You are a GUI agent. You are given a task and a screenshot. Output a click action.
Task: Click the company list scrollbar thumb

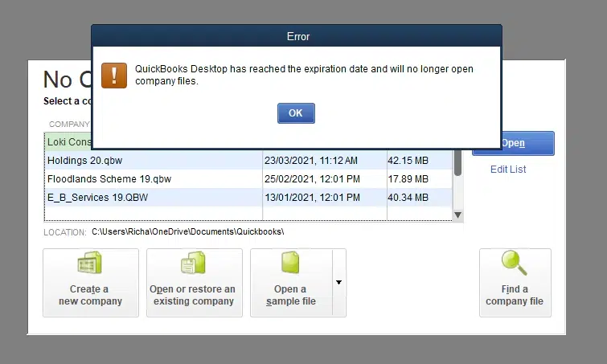pos(457,163)
